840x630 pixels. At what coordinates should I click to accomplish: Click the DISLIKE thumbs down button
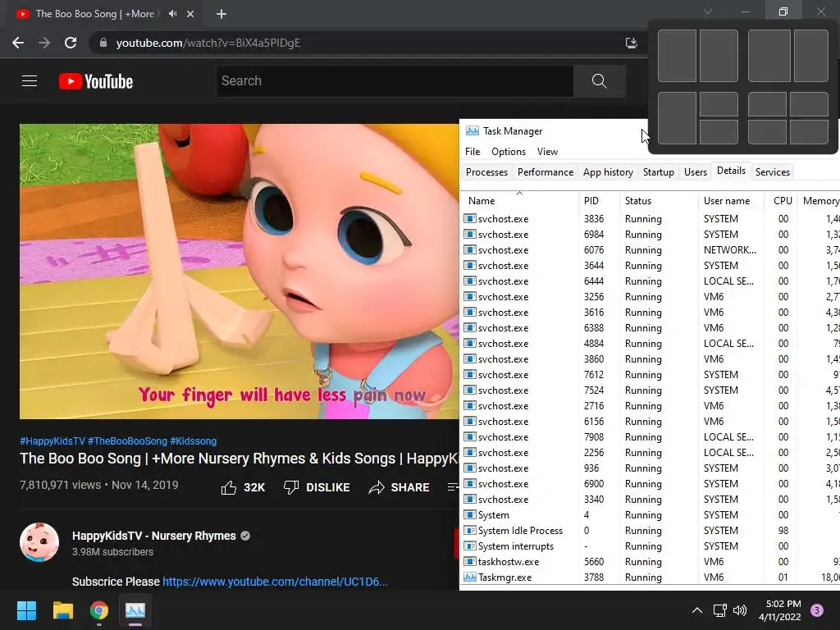pos(317,487)
